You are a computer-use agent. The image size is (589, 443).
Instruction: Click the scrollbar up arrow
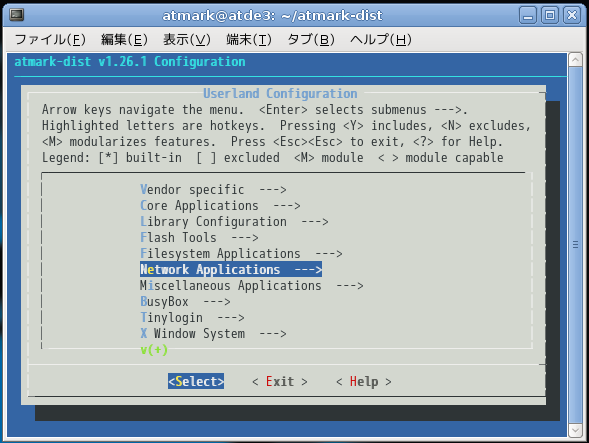coord(575,60)
